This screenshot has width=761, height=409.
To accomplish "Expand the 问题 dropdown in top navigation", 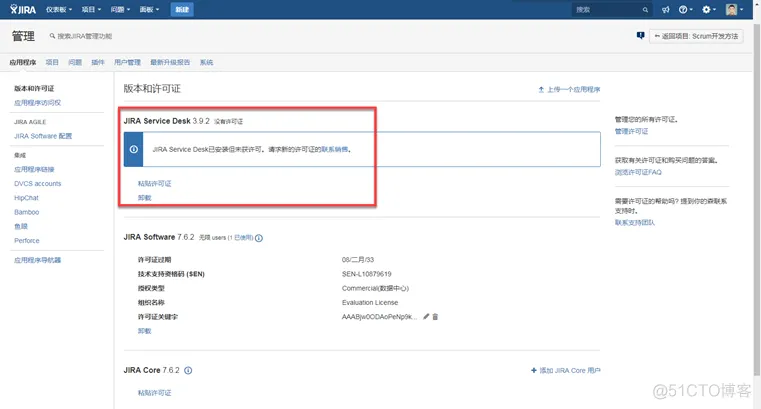I will (120, 9).
